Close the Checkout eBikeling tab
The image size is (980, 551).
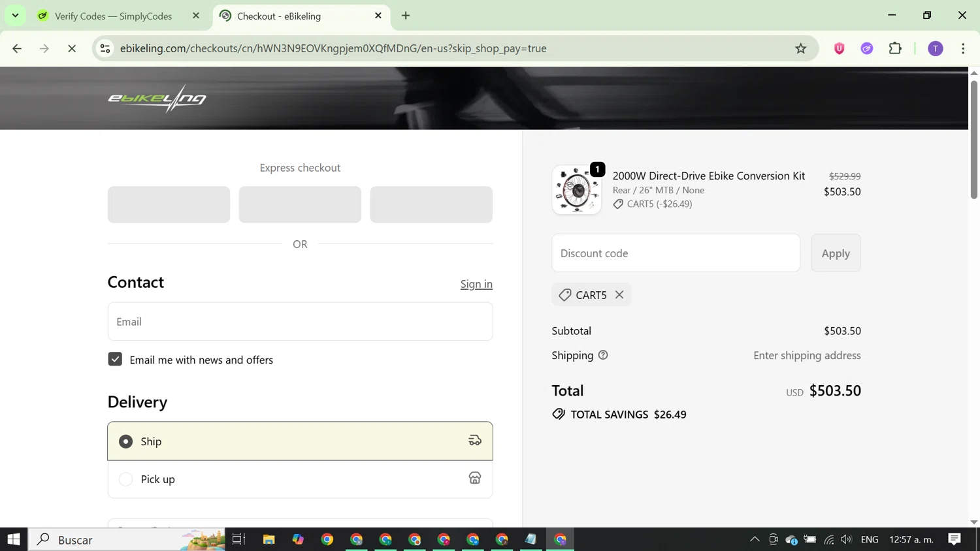coord(378,16)
